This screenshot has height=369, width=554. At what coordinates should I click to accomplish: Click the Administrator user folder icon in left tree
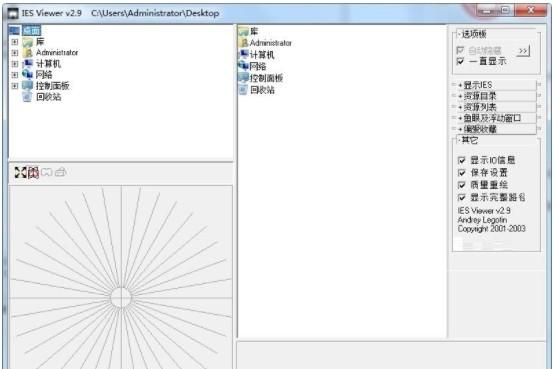[28, 53]
